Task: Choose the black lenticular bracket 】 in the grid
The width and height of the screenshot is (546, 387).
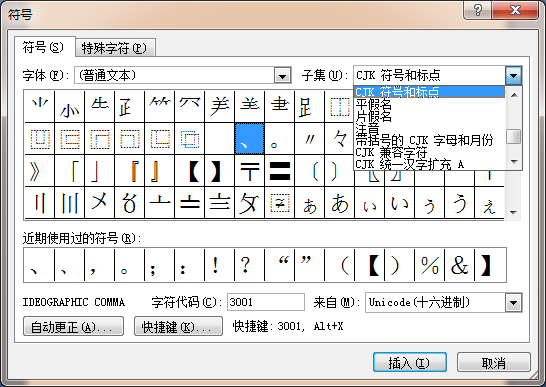Action: [219, 171]
